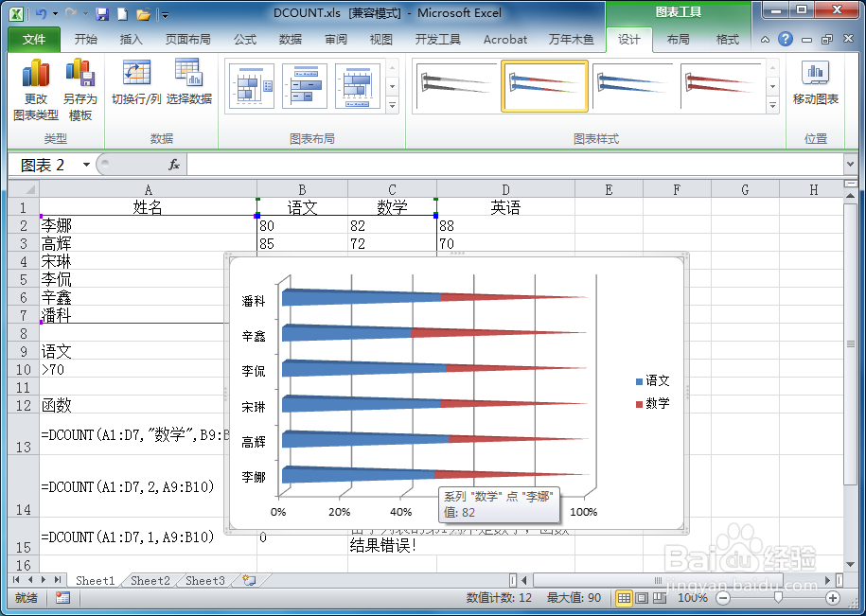The image size is (866, 616).
Task: Open the File (文件) tab
Action: (34, 39)
